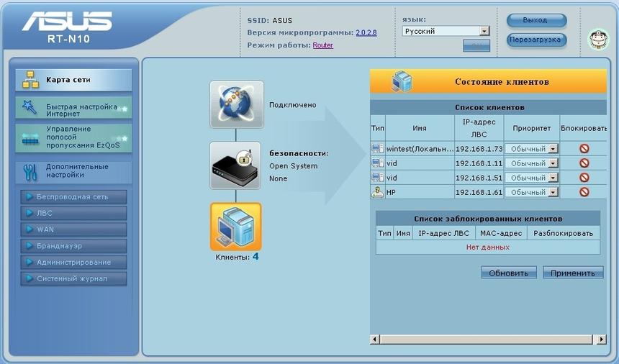Click the block icon for 192.168.1.51
This screenshot has width=619, height=364.
pos(584,178)
